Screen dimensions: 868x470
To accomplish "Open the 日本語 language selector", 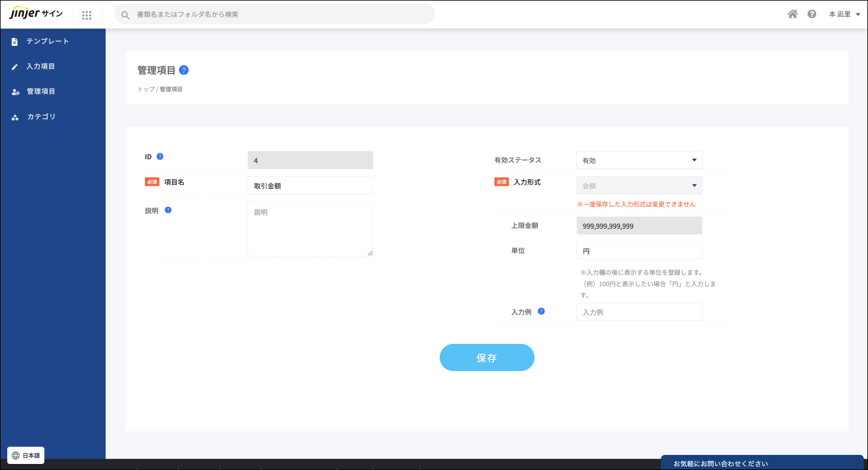I will [x=26, y=456].
